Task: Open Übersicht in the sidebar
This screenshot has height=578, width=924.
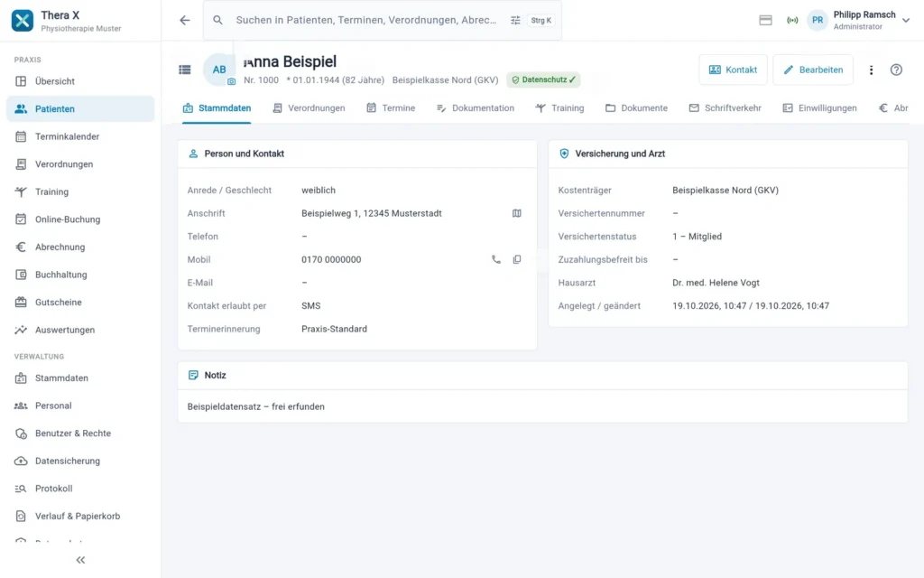Action: [80, 81]
